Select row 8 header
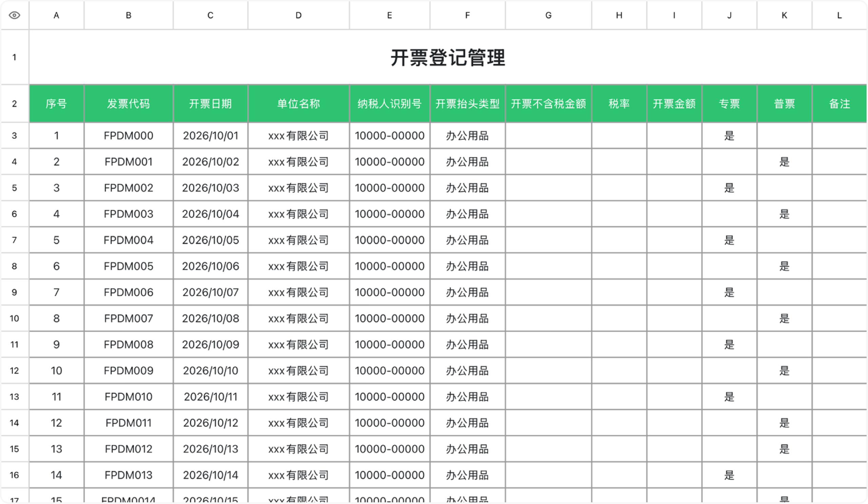Viewport: 868px width, 504px height. pos(15,266)
